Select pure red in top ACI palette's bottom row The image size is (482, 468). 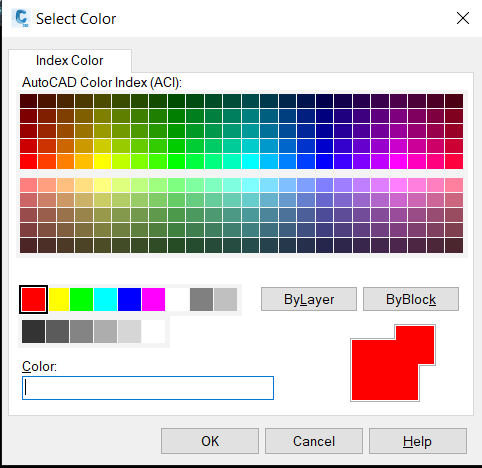pyautogui.click(x=28, y=161)
